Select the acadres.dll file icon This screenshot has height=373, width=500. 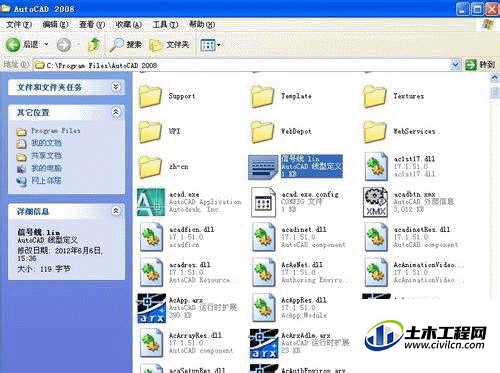(x=152, y=272)
